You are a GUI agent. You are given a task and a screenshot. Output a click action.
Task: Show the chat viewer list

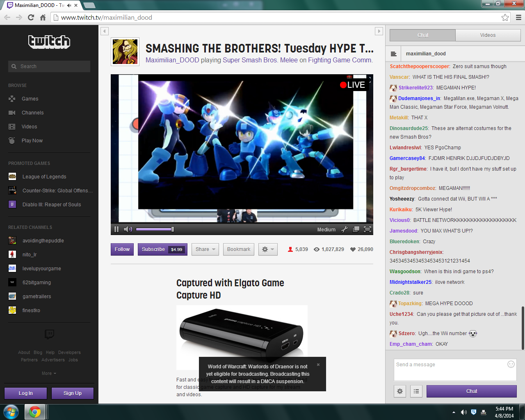pyautogui.click(x=416, y=391)
